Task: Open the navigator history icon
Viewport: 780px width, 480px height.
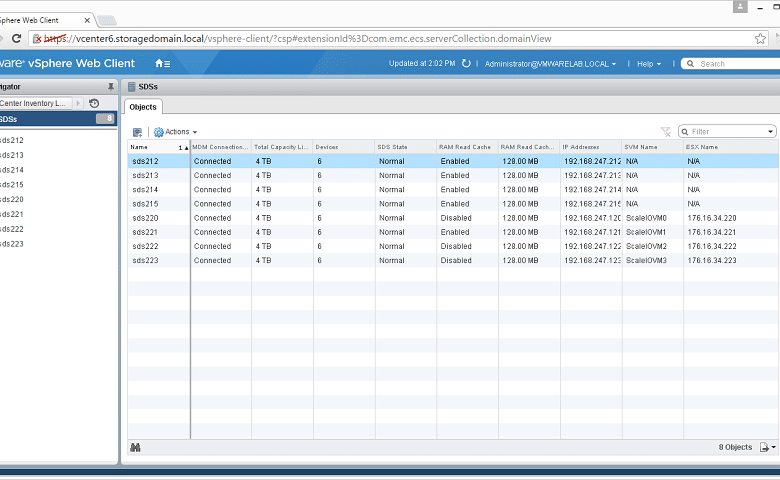Action: click(x=94, y=103)
